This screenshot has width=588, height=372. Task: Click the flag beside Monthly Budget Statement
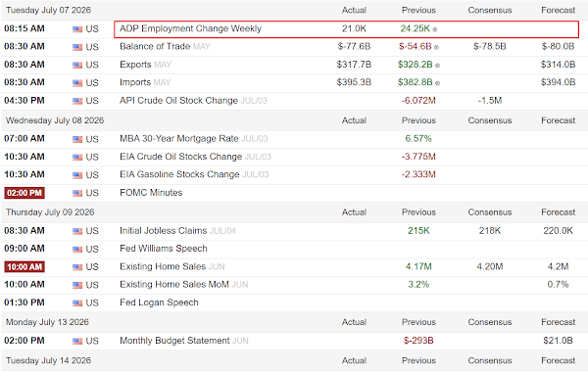(x=77, y=342)
